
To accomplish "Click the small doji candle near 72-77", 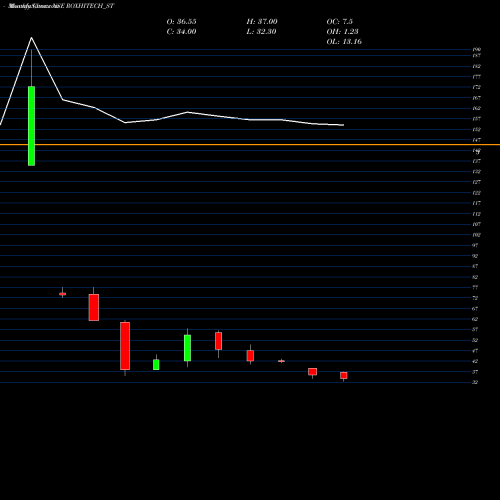I will point(62,294).
